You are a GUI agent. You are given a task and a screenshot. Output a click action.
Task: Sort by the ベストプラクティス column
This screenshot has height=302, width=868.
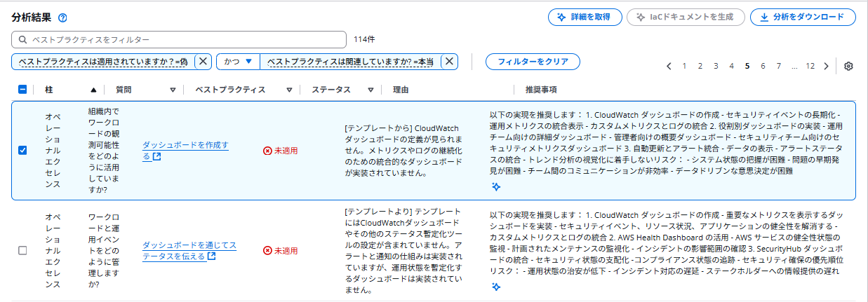click(x=289, y=90)
